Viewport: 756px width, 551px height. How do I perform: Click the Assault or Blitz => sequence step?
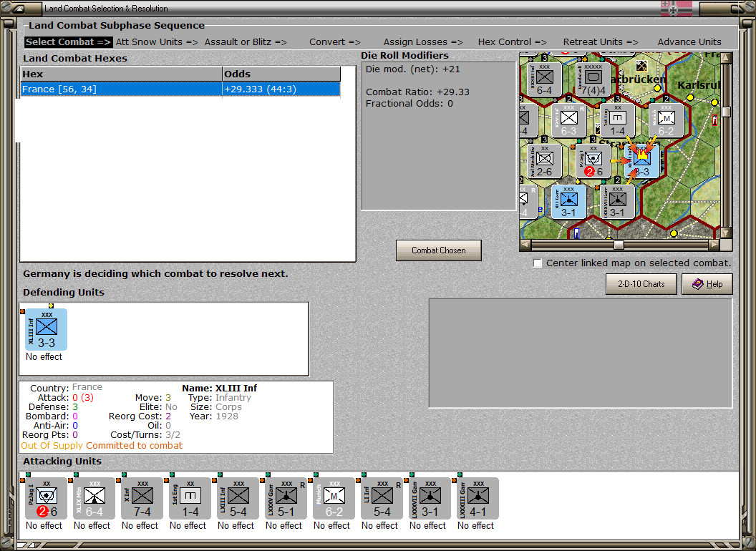[x=246, y=42]
